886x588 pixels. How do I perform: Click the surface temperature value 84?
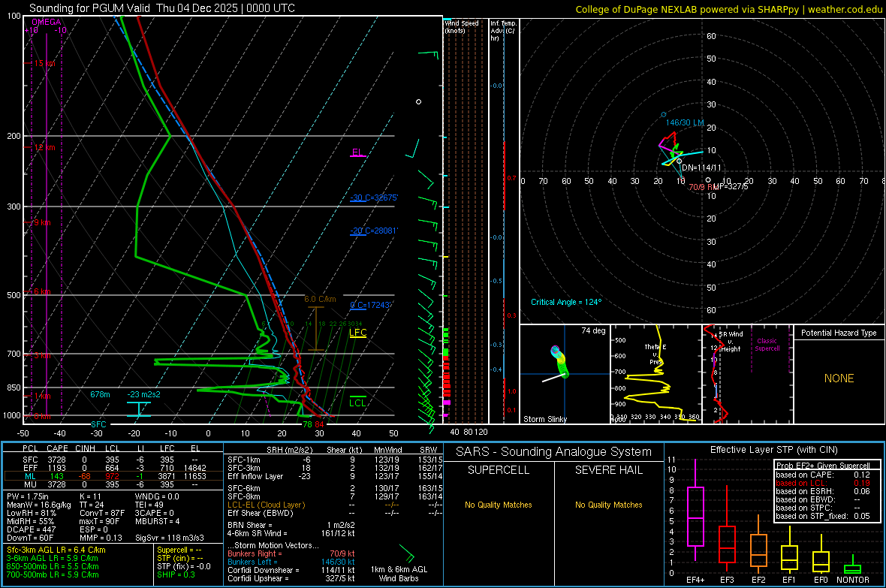tap(319, 424)
